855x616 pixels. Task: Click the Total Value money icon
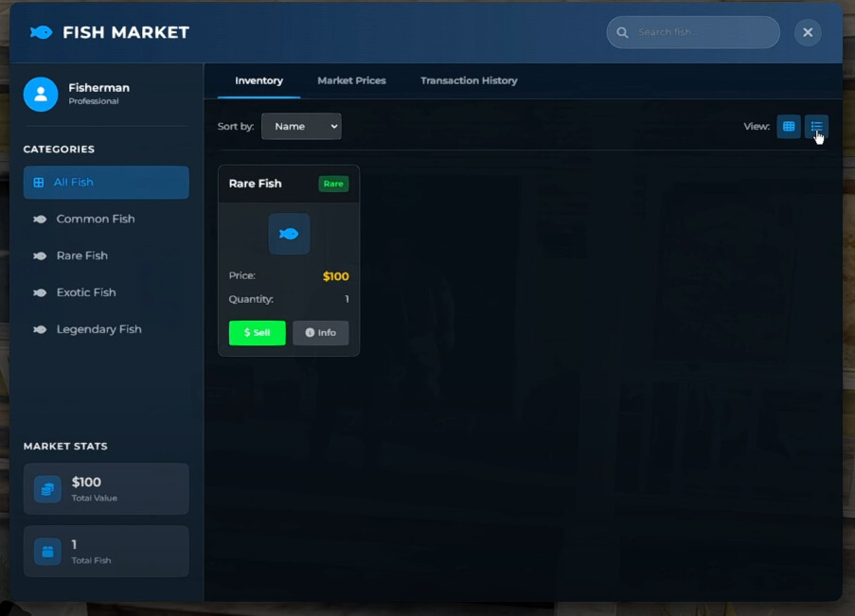pos(46,488)
